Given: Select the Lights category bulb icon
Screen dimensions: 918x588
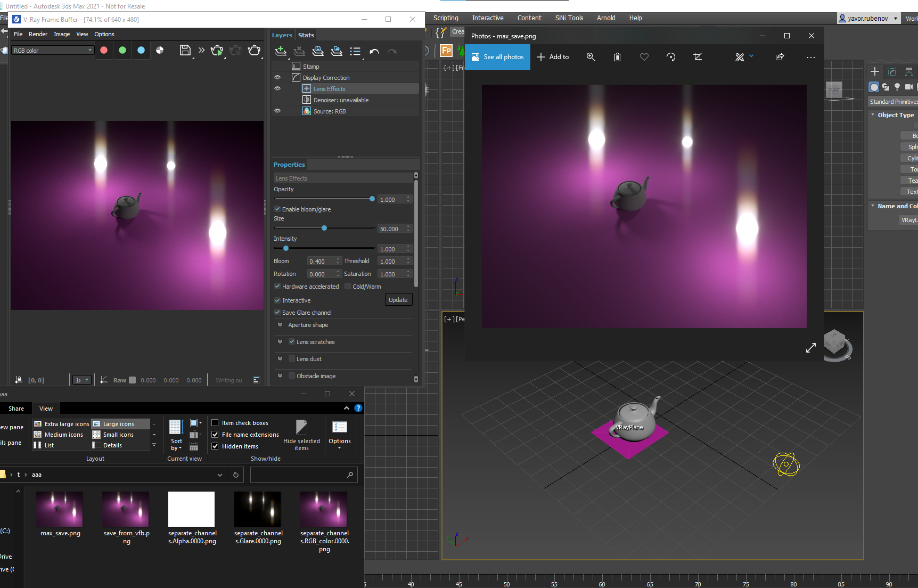Looking at the screenshot, I should tap(897, 87).
